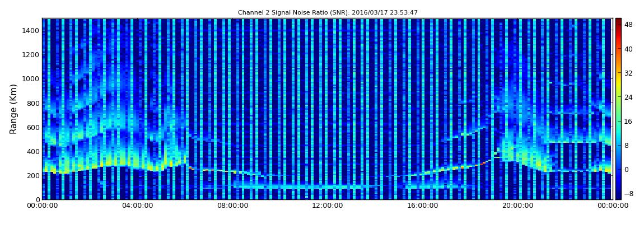This screenshot has height=228, width=644.
Task: Click the plot title showing Channel 2 SNR
Action: click(x=328, y=13)
